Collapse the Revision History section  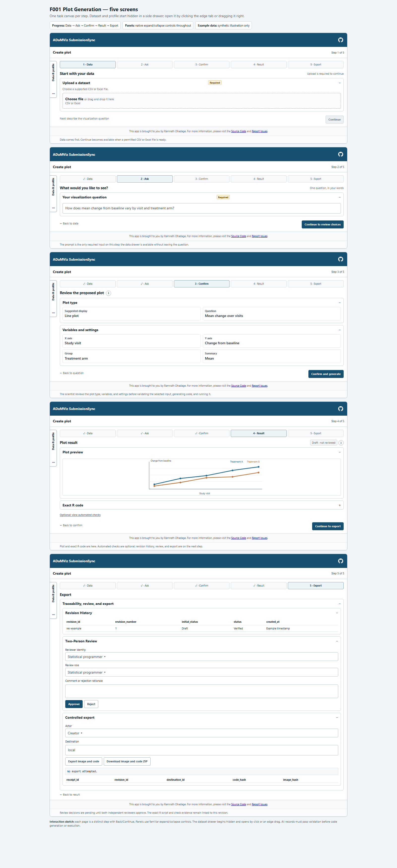click(x=337, y=613)
